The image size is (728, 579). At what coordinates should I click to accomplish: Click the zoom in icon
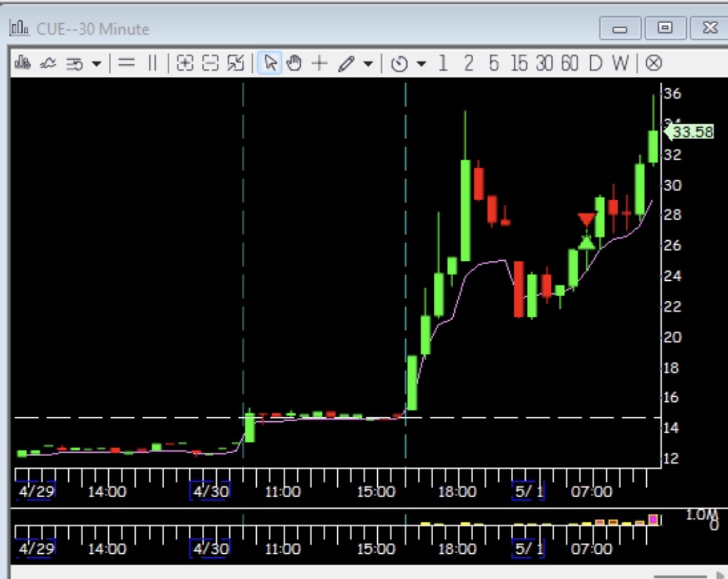point(185,62)
